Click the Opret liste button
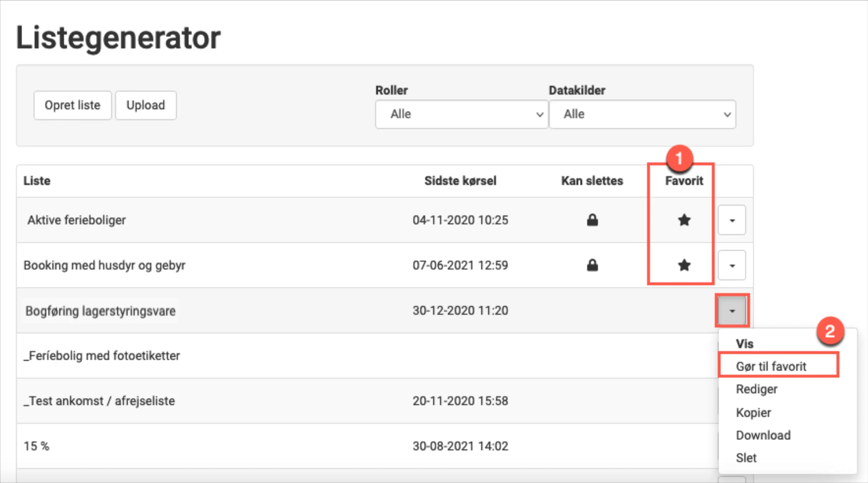Screen dimensions: 868x483 pos(72,105)
